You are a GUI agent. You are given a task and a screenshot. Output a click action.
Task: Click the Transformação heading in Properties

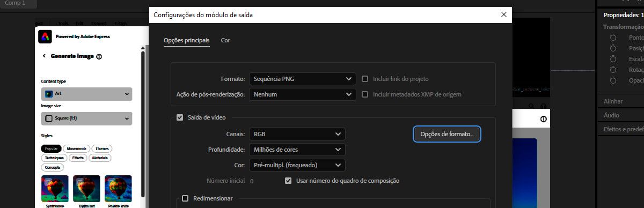[x=623, y=27]
